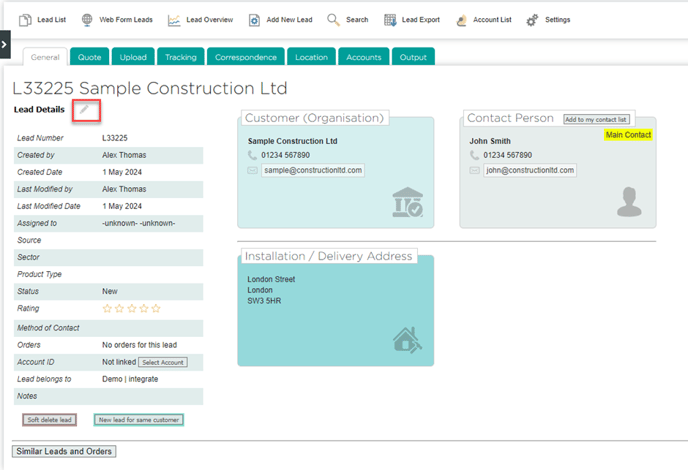The height and width of the screenshot is (470, 688).
Task: Open Lead Export from toolbar
Action: pos(390,20)
